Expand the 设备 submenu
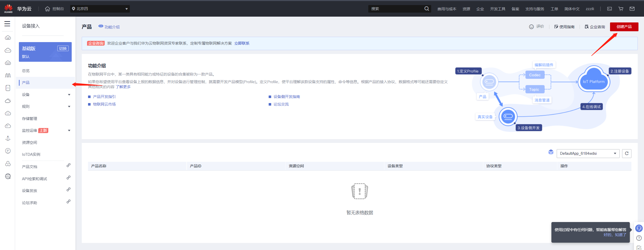 69,95
